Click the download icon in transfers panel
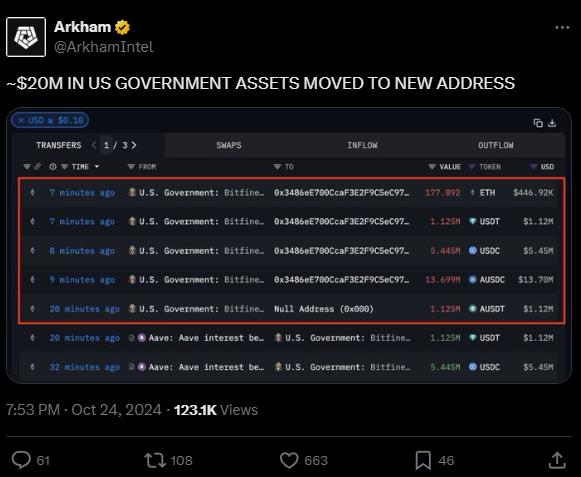Image resolution: width=581 pixels, height=477 pixels. (x=552, y=123)
